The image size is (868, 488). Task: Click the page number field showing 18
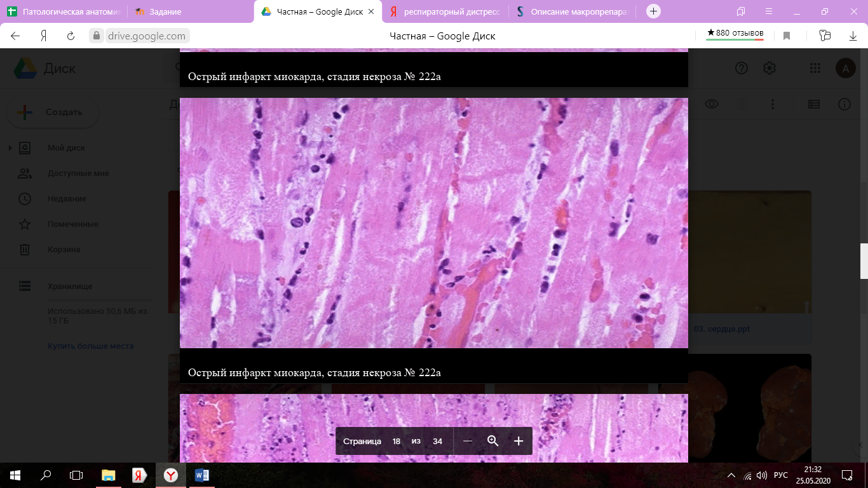click(397, 441)
